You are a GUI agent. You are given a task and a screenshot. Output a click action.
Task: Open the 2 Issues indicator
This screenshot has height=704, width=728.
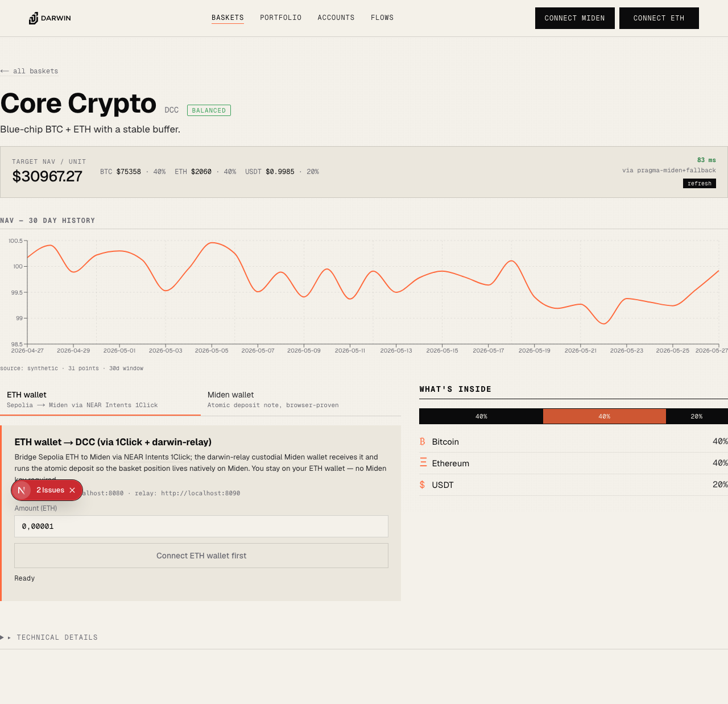pos(51,490)
